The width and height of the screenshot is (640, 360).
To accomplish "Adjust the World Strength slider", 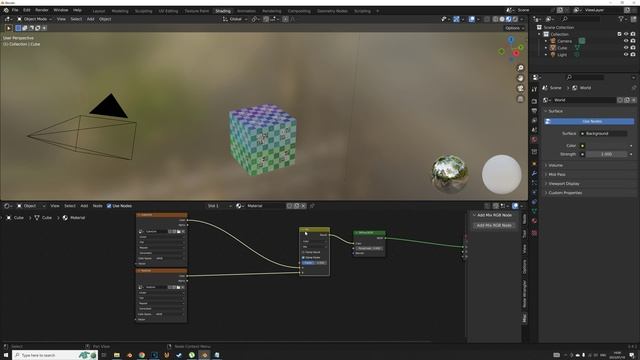I will pyautogui.click(x=606, y=154).
